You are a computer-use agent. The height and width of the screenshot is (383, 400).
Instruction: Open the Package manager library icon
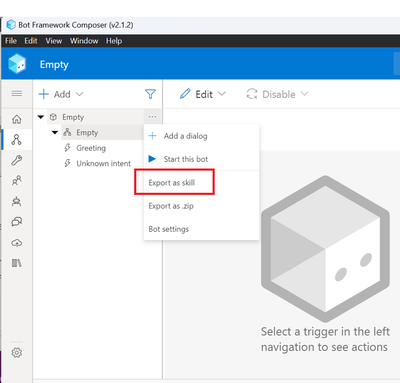coord(17,263)
